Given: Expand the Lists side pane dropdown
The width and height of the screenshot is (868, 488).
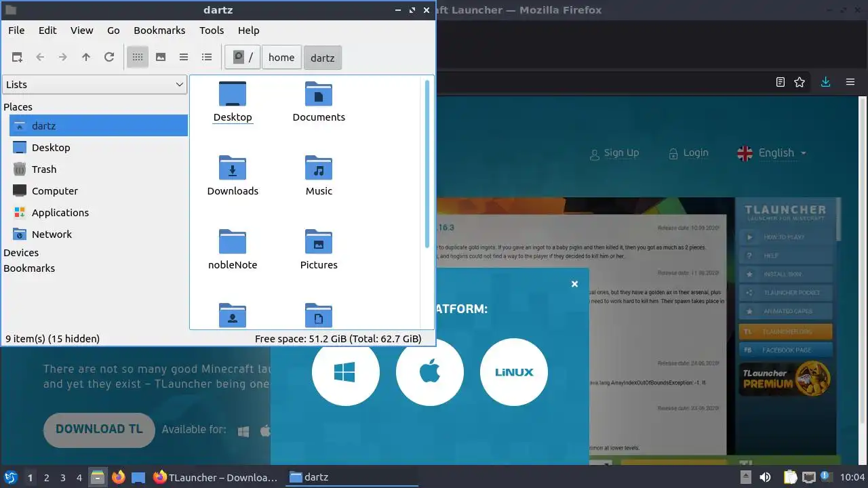Looking at the screenshot, I should (x=95, y=85).
